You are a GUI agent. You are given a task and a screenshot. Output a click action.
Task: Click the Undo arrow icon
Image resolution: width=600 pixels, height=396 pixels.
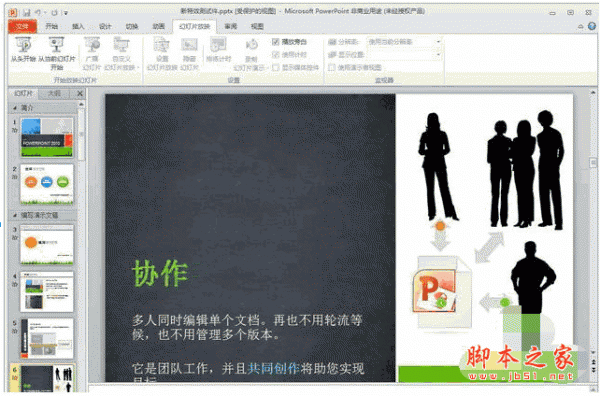pyautogui.click(x=38, y=12)
